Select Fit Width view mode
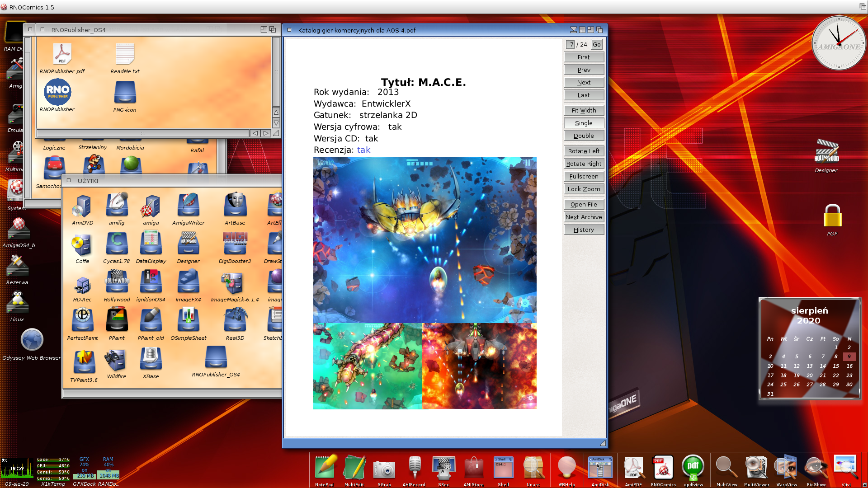868x488 pixels. [x=584, y=111]
